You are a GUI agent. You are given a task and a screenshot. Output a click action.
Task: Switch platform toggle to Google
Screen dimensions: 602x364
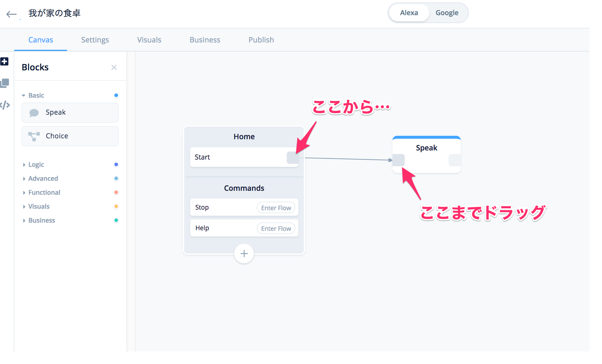tap(447, 13)
